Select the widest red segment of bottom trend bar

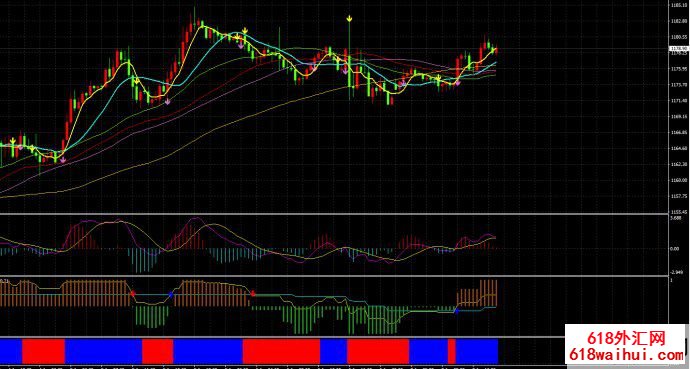coord(281,352)
